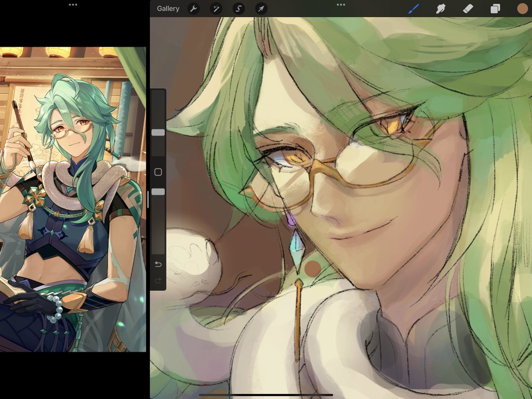Tap the square Modify button on sidebar
The image size is (532, 399).
point(158,172)
